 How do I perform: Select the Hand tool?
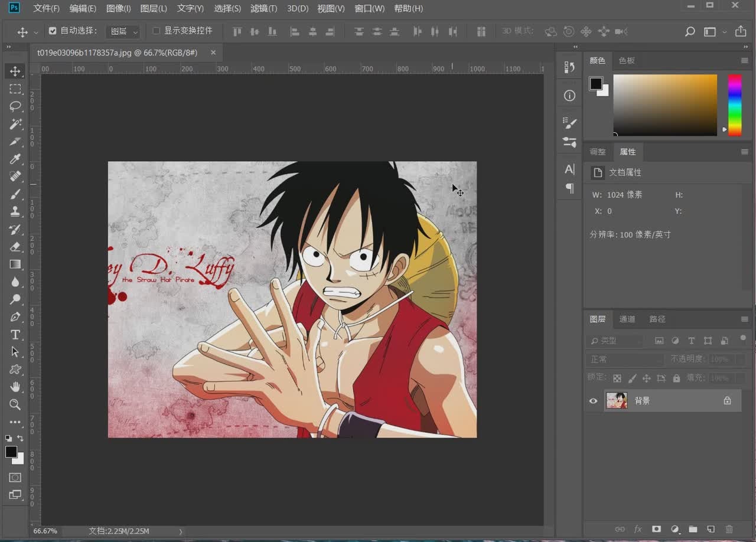[15, 387]
